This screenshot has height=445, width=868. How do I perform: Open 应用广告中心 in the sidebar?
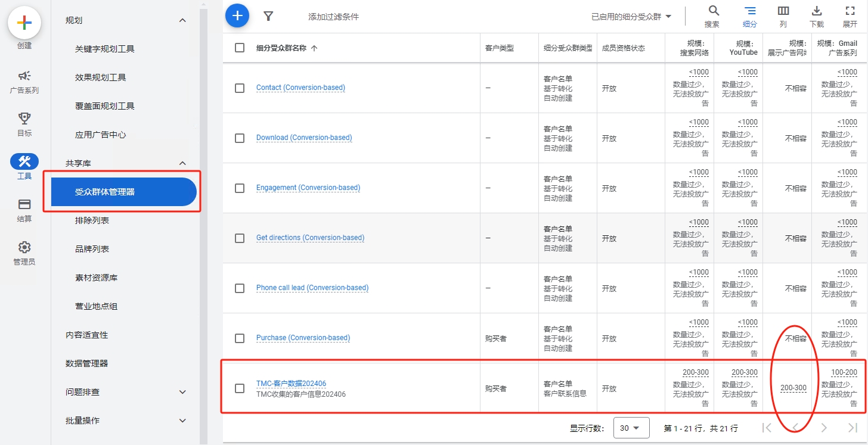point(101,135)
